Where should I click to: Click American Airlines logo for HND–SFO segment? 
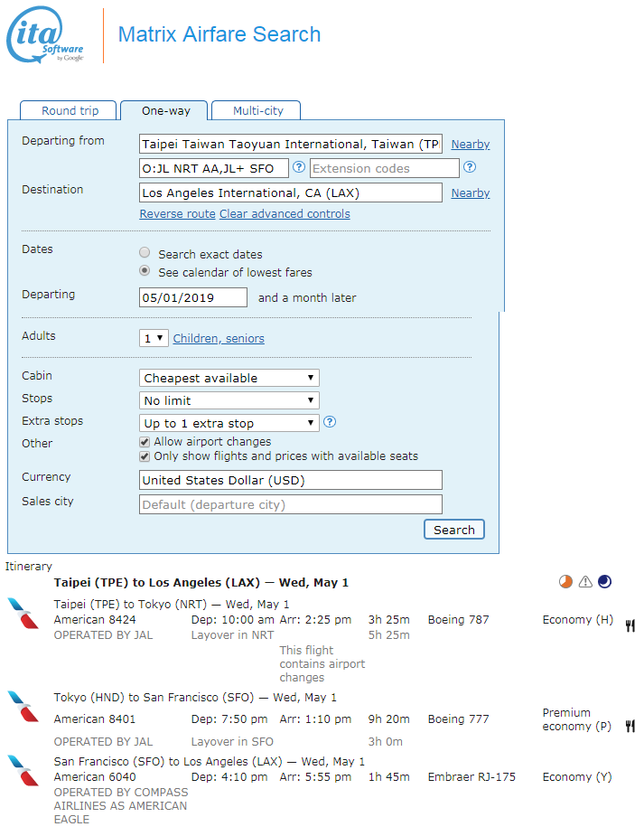pyautogui.click(x=23, y=707)
